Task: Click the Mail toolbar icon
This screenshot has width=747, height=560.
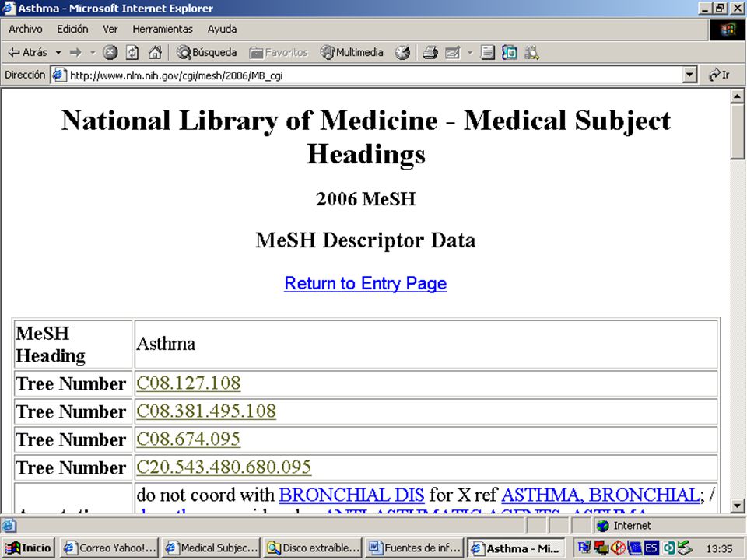Action: (452, 52)
